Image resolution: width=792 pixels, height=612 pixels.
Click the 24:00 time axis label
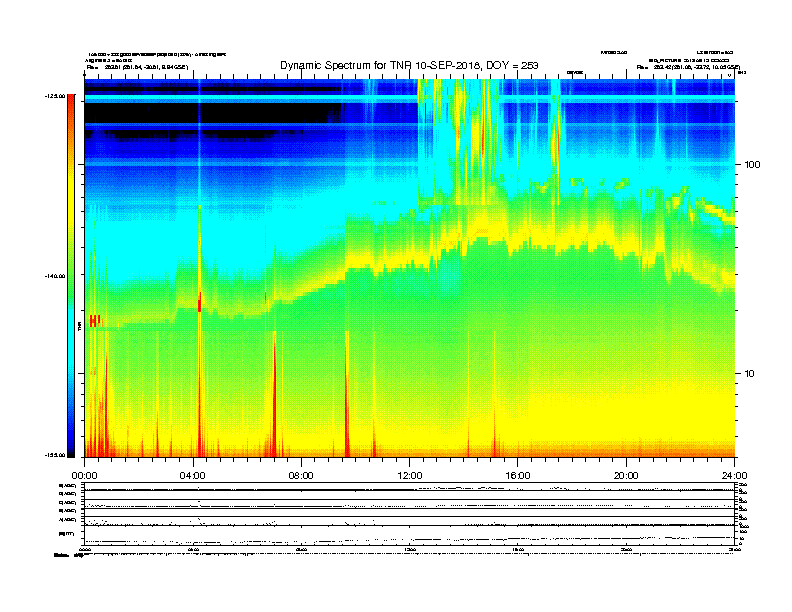pyautogui.click(x=734, y=476)
